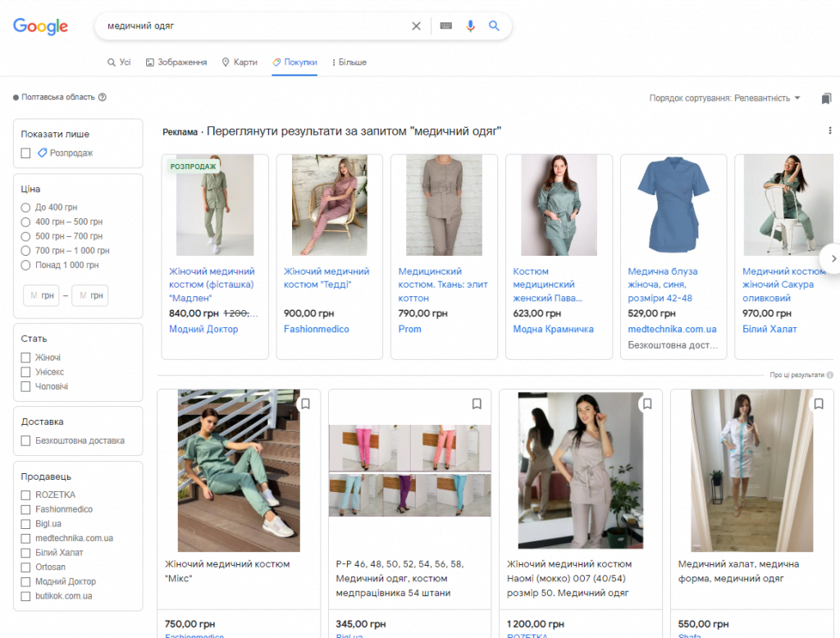Show next ads with the carousel arrow

[x=833, y=259]
